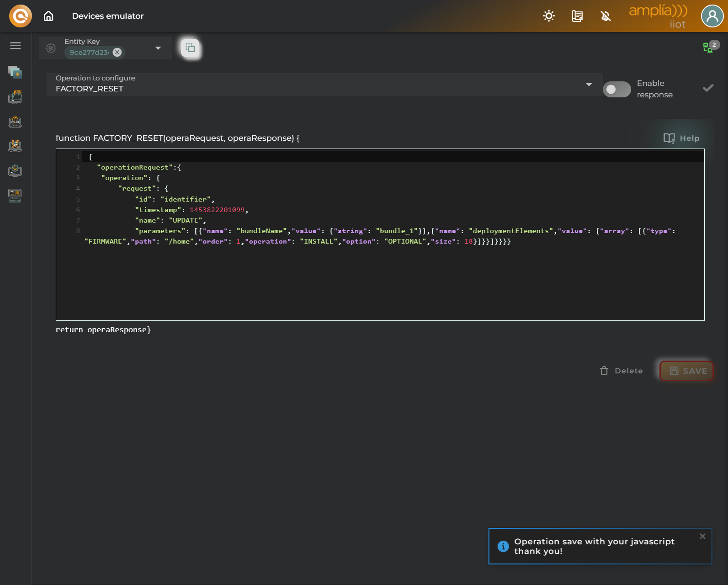The width and height of the screenshot is (728, 585).
Task: Open the Operation to configure dropdown
Action: pyautogui.click(x=324, y=84)
